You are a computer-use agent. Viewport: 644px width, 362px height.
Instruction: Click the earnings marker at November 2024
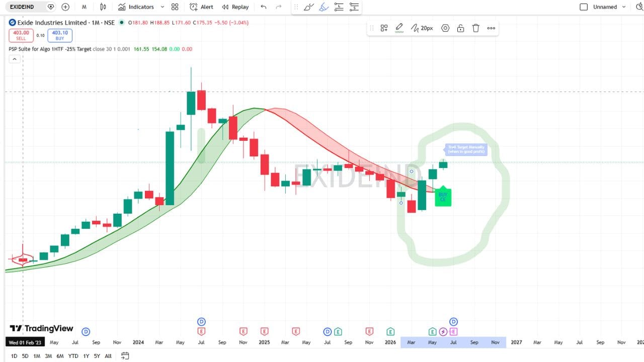(244, 331)
